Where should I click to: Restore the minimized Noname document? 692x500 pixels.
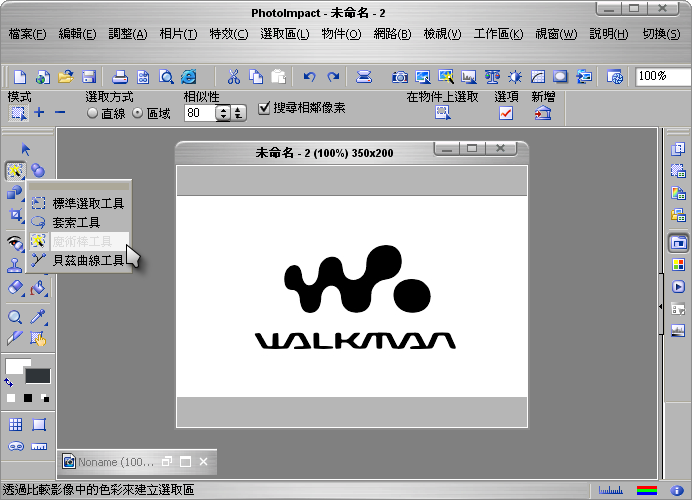[167, 462]
